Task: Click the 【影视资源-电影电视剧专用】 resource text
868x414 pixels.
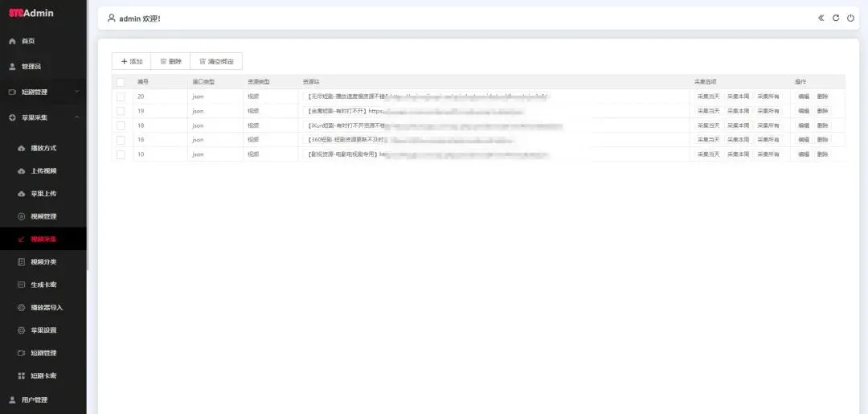Action: tap(342, 154)
